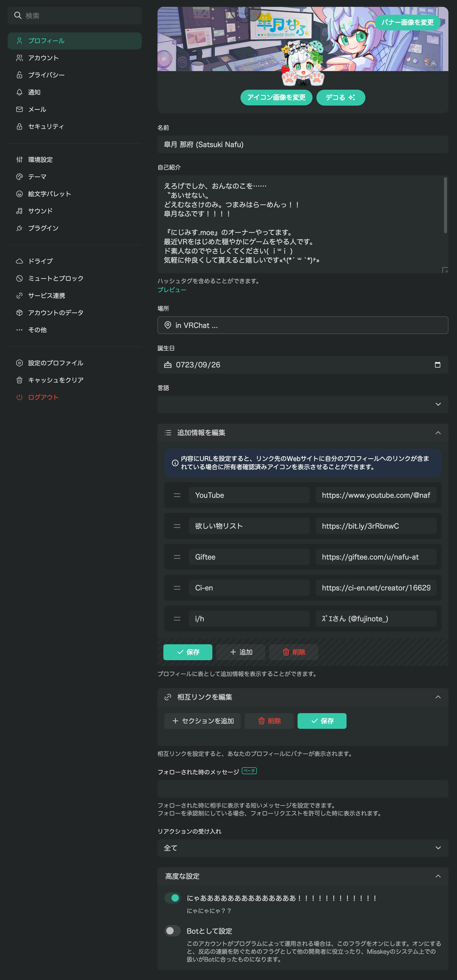Click the drive cloud icon

[19, 261]
